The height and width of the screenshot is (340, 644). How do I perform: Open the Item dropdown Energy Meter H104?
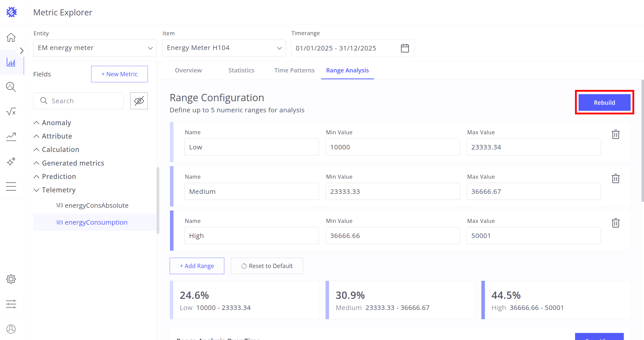pos(224,48)
